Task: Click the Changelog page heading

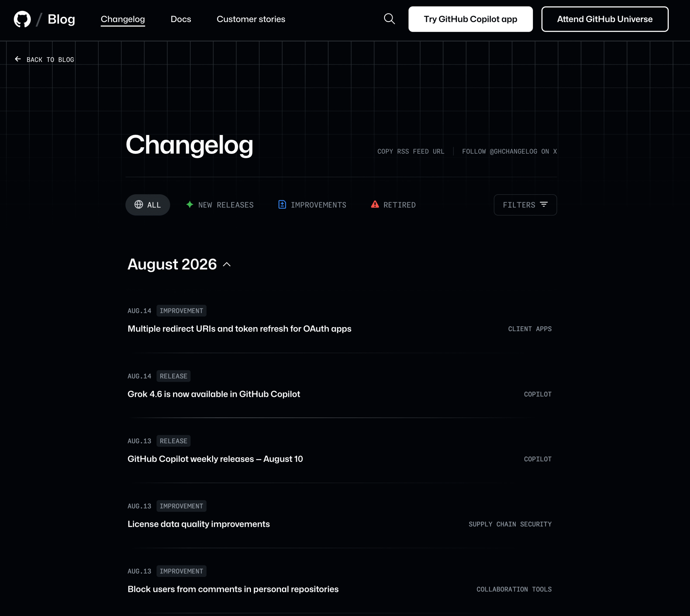Action: pos(189,145)
